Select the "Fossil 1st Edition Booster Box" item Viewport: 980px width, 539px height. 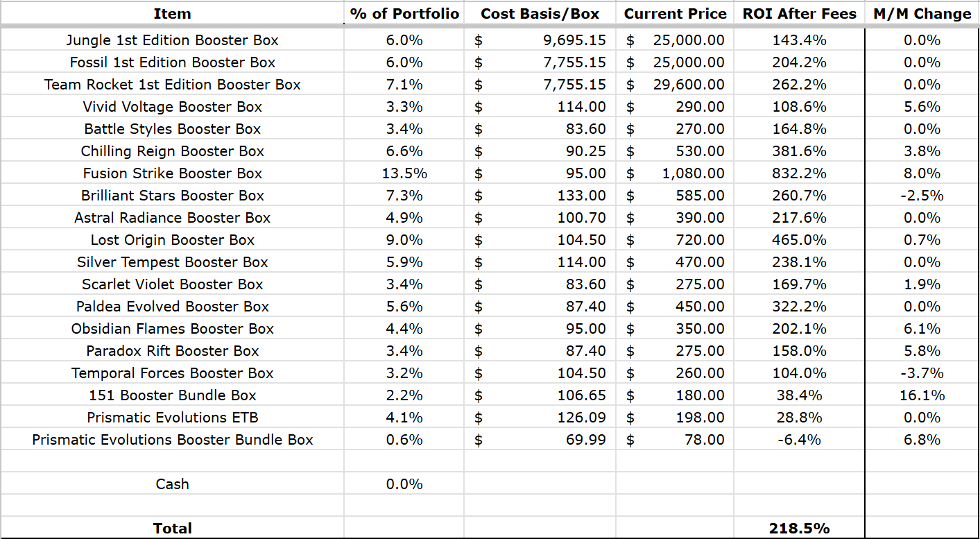coord(172,62)
